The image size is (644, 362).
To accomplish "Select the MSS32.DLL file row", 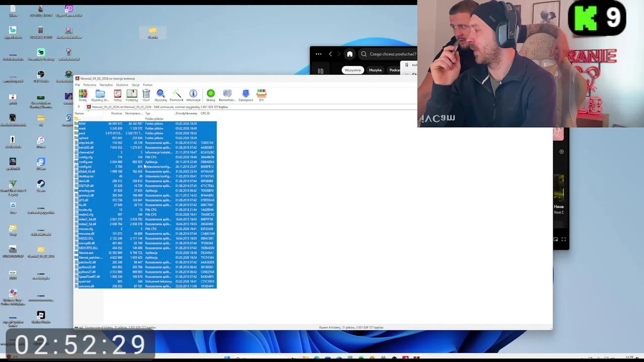I will (x=145, y=238).
